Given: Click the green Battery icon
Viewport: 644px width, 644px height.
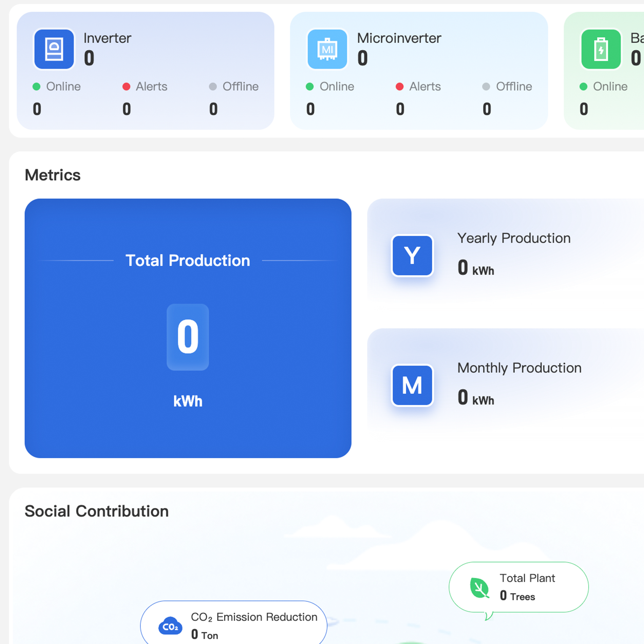Looking at the screenshot, I should pyautogui.click(x=600, y=49).
